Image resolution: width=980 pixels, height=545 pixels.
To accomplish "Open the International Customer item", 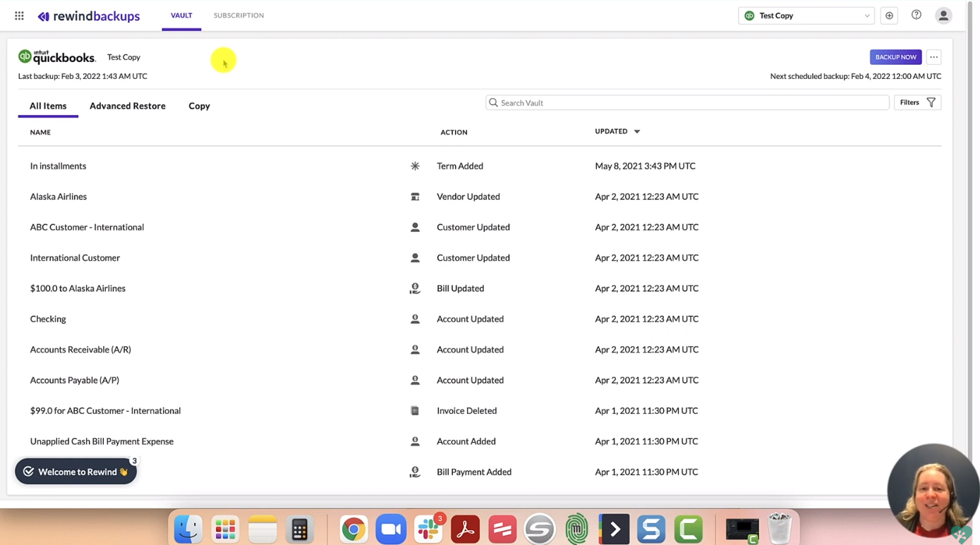I will coord(75,258).
